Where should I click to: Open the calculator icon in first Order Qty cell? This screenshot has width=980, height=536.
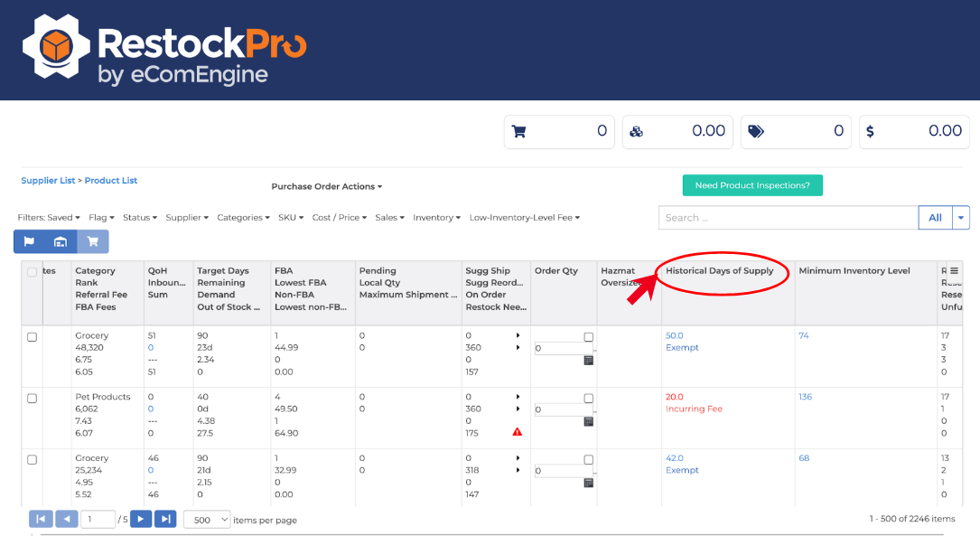coord(589,360)
